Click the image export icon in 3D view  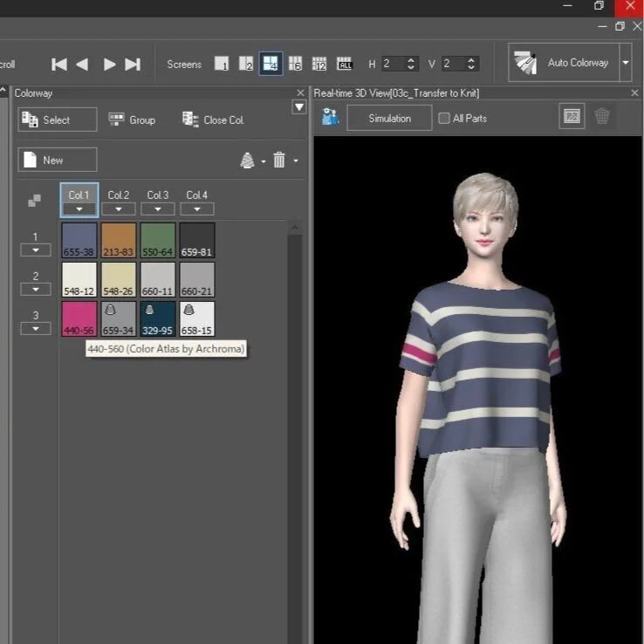pos(572,117)
